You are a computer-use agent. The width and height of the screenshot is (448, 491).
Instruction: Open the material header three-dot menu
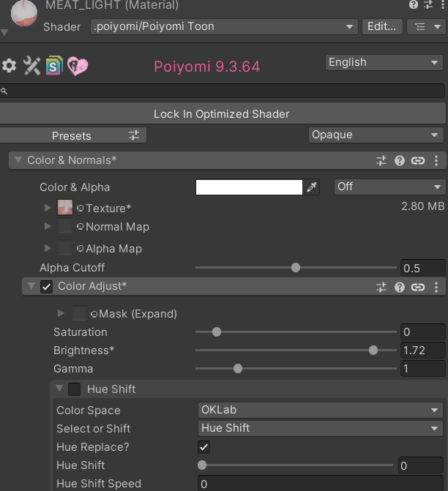443,4
